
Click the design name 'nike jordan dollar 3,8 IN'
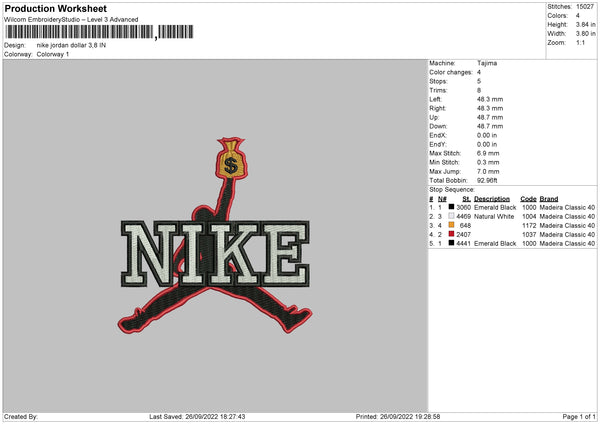tap(71, 45)
